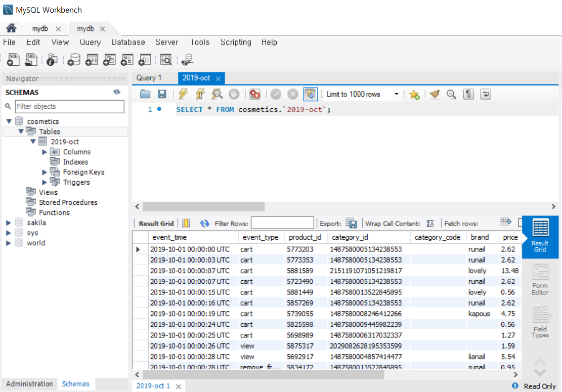Refresh the schemas list icon

117,92
